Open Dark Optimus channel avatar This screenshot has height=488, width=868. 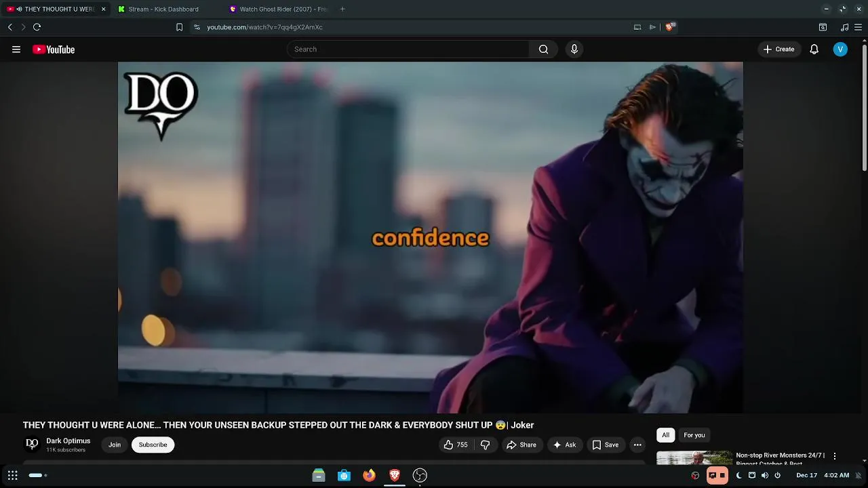32,445
